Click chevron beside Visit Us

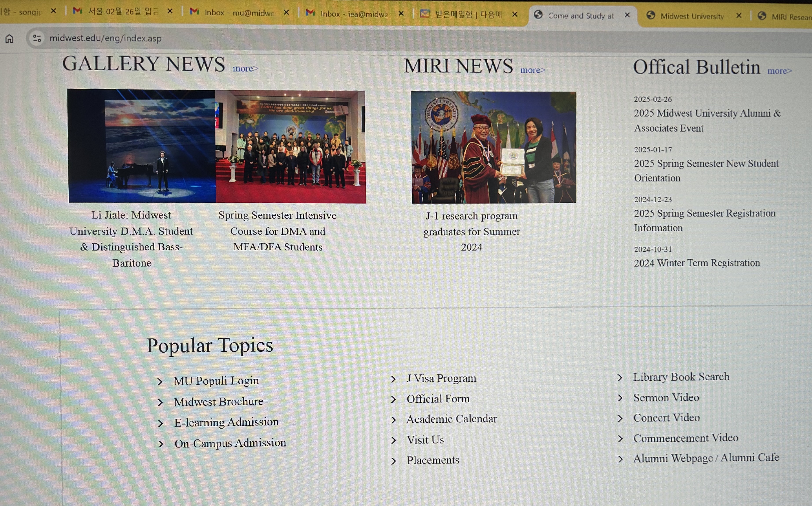pyautogui.click(x=393, y=440)
